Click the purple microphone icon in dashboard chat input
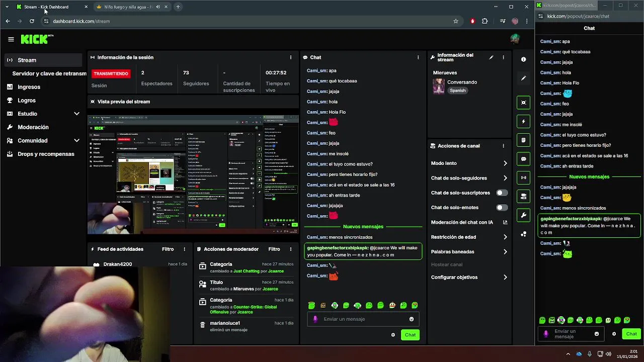 pyautogui.click(x=315, y=319)
